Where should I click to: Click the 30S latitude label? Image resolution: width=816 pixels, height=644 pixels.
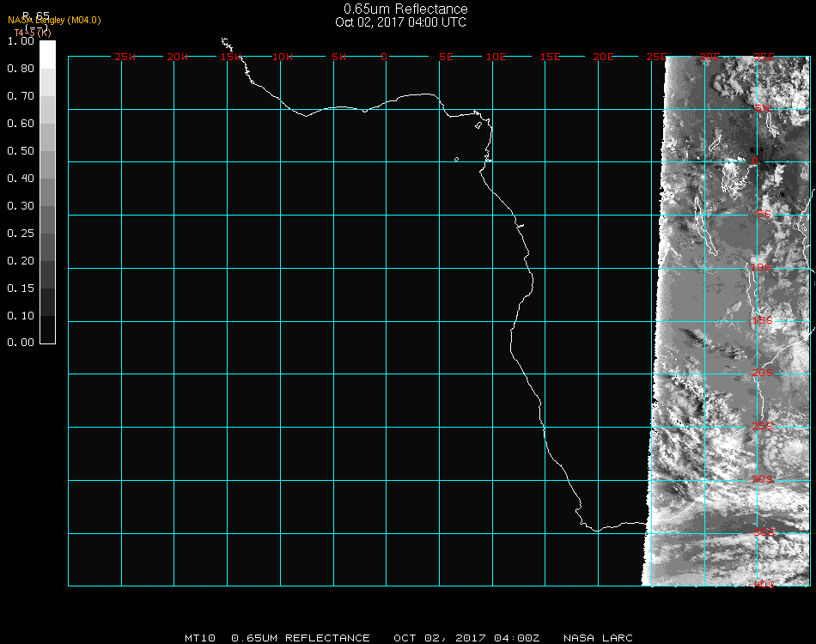(x=763, y=479)
